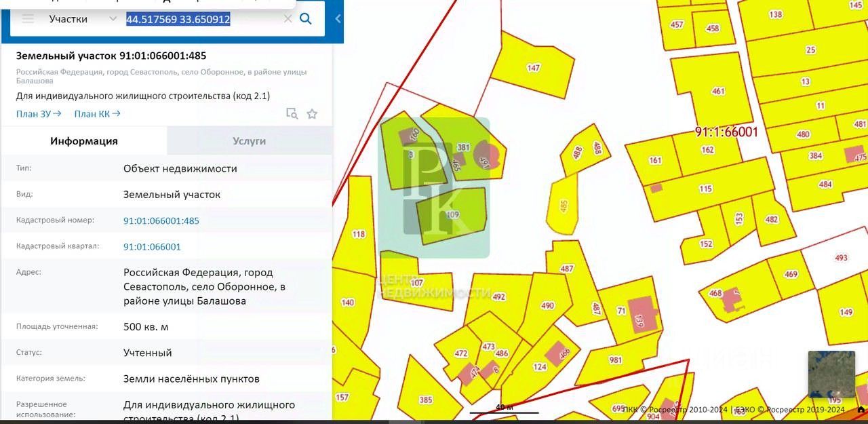
Task: Open cadastral number link 91:01:066001:485
Action: pyautogui.click(x=161, y=220)
